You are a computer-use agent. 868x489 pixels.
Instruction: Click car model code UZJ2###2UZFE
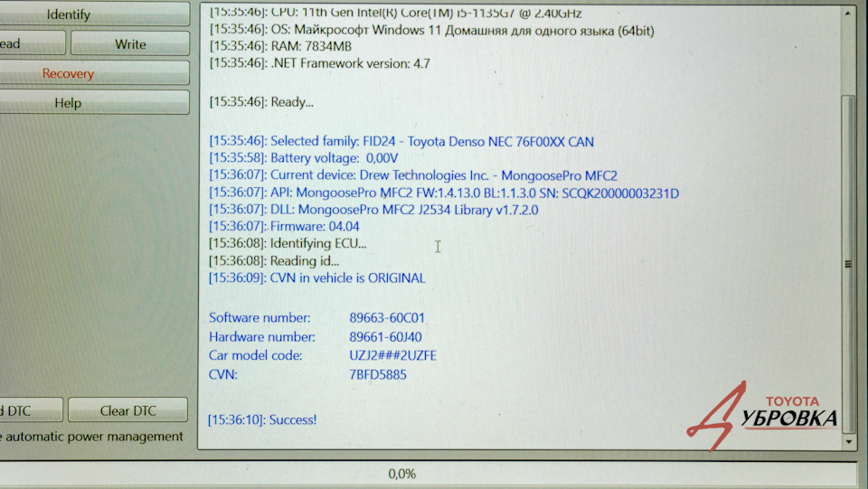click(x=392, y=356)
